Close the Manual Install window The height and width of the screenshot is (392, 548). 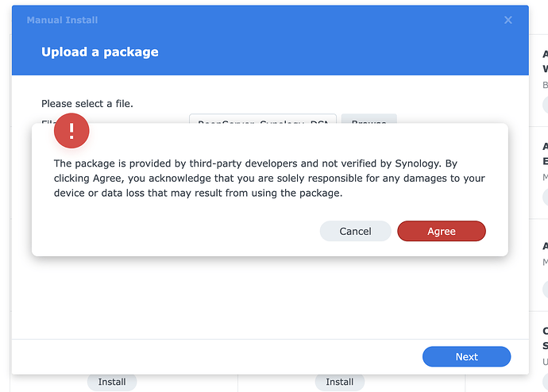508,20
